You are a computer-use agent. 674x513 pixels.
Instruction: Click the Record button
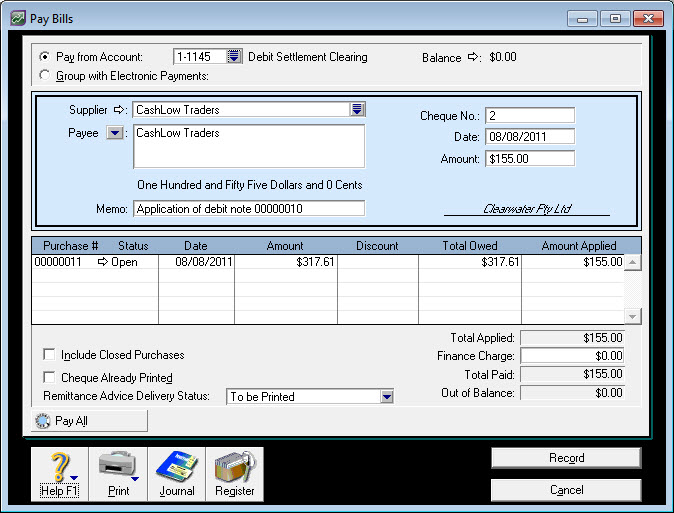[566, 458]
